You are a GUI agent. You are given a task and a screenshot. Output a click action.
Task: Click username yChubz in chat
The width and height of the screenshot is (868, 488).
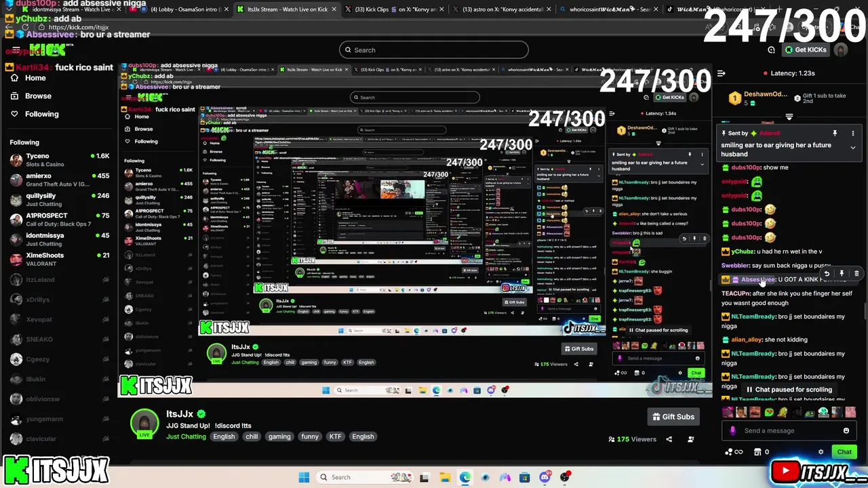743,251
